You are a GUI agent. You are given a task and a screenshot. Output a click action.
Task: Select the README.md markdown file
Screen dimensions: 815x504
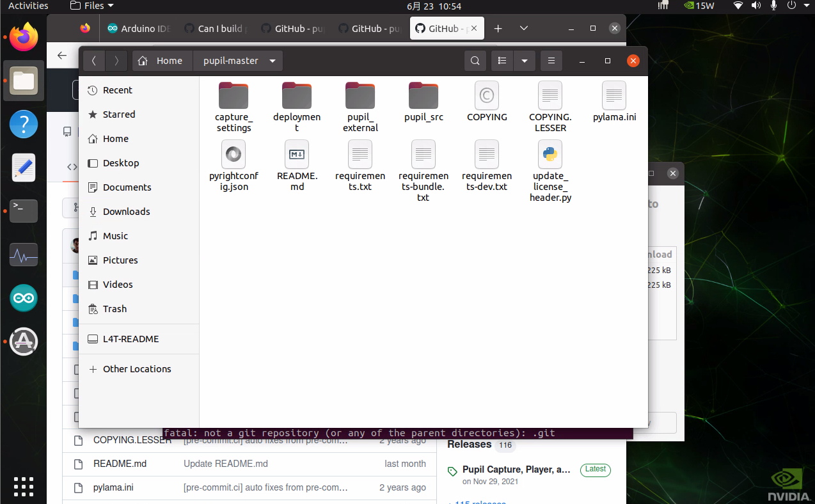pos(297,166)
